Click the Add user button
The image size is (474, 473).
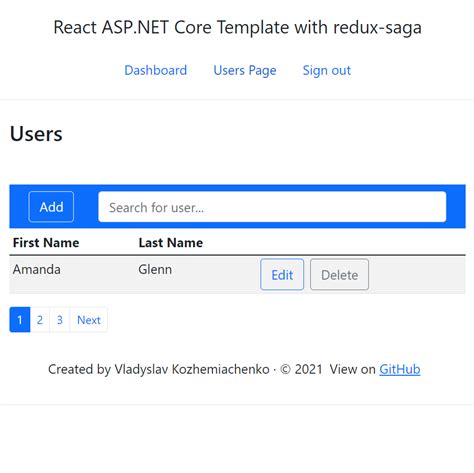click(51, 207)
